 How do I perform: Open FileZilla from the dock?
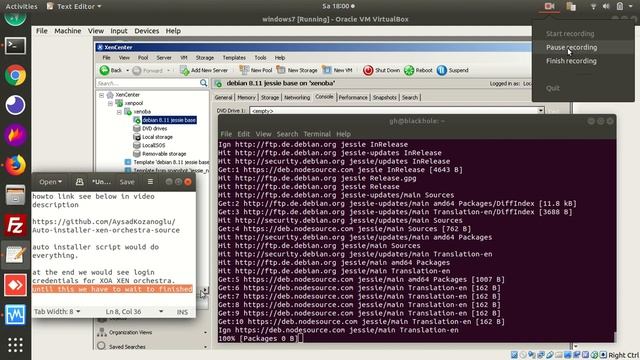[x=15, y=225]
